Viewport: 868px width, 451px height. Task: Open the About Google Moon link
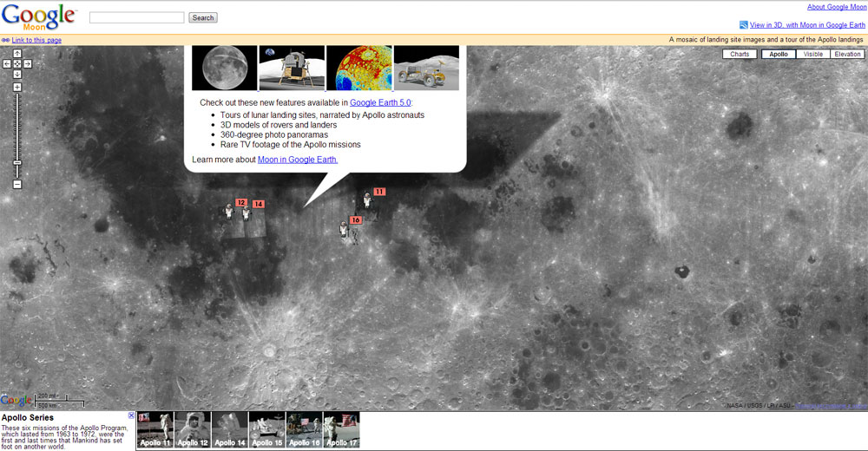(837, 7)
